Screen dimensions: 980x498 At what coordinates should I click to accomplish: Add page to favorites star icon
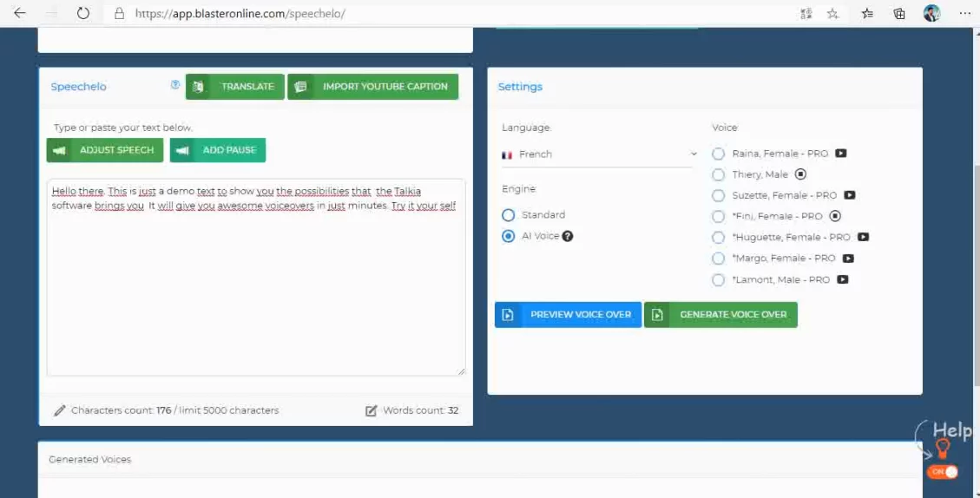[832, 13]
